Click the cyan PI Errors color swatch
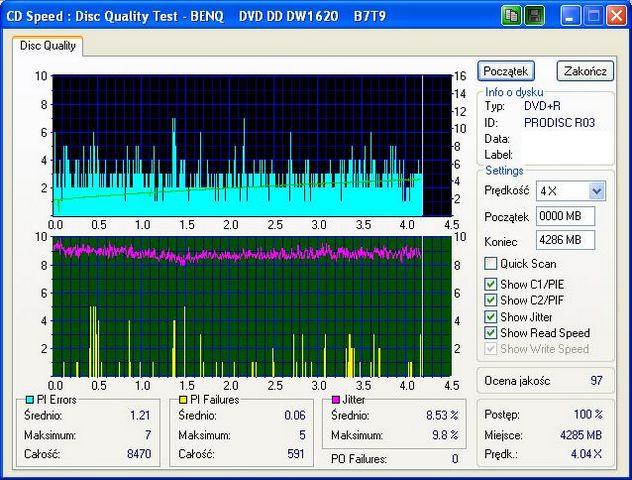Screen dimensions: 632x480 tap(29, 400)
